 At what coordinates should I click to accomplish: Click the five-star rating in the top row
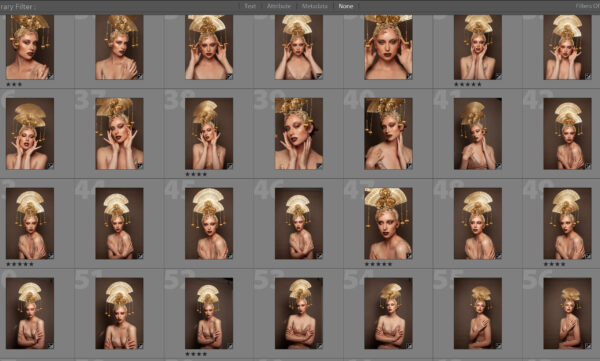pos(468,84)
